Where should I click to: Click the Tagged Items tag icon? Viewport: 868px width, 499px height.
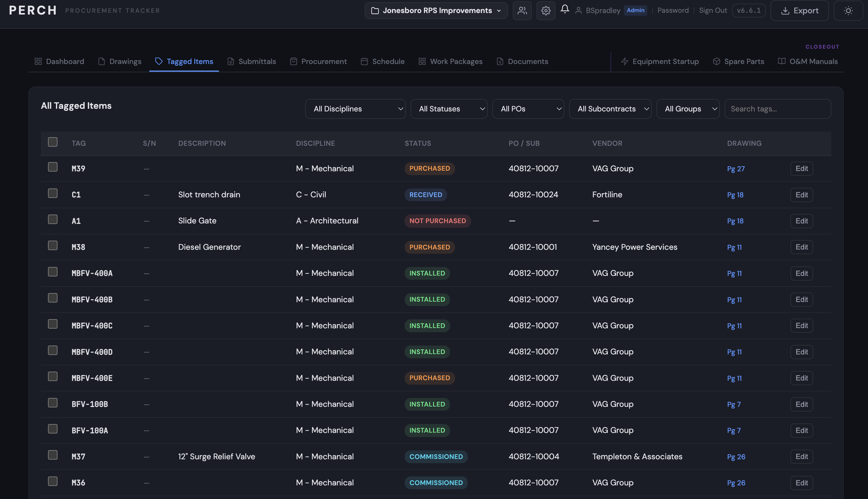[158, 61]
